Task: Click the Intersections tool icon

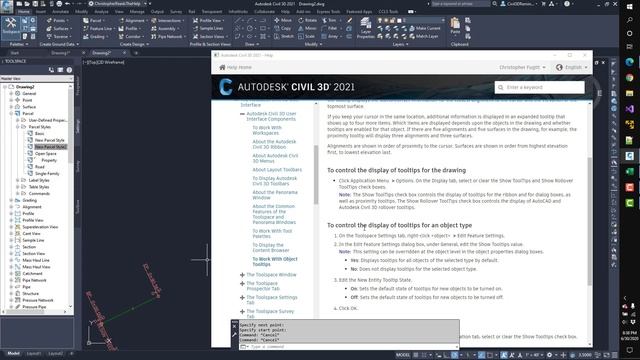Action: tap(154, 20)
